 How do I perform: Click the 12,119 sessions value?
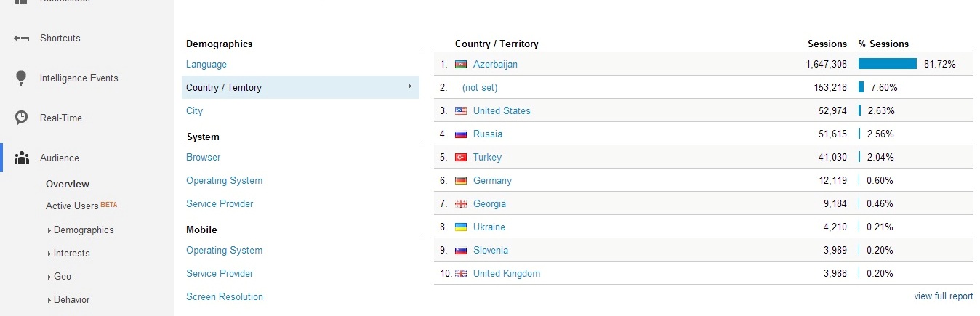832,180
